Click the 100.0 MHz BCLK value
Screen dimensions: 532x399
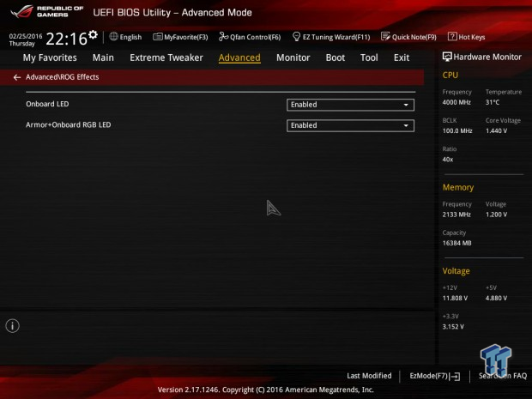point(457,130)
